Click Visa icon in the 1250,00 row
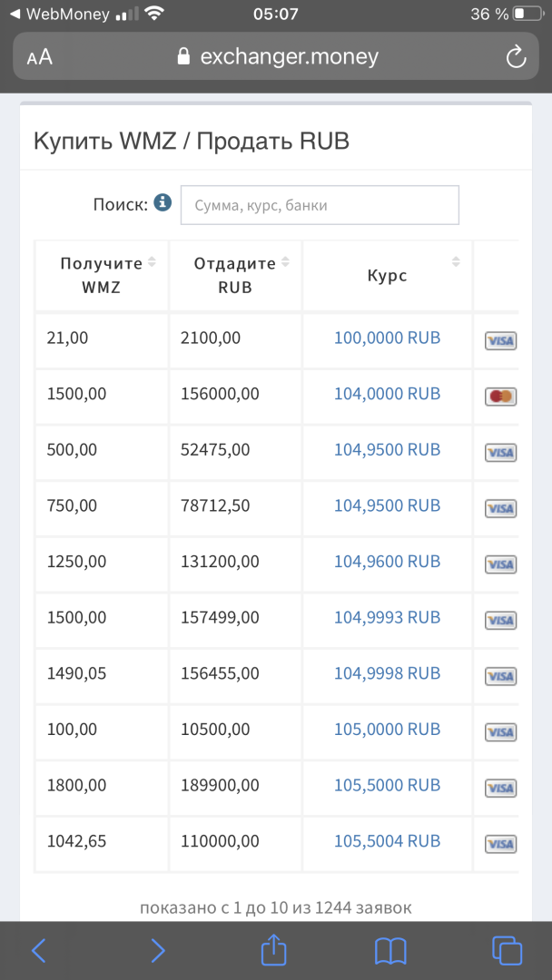552x980 pixels. tap(501, 564)
